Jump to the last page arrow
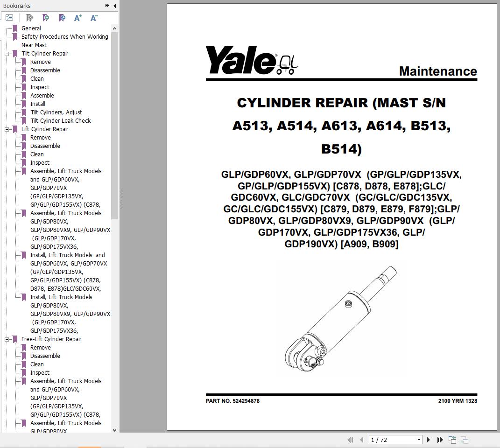 pos(440,440)
